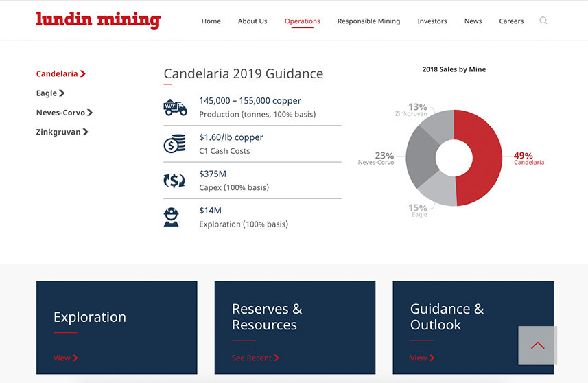Open the Guidance & Outlook card heading
This screenshot has width=588, height=383.
pos(447,317)
